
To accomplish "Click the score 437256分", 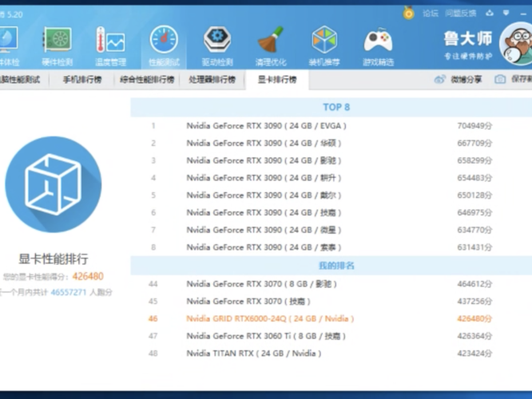I will 474,301.
